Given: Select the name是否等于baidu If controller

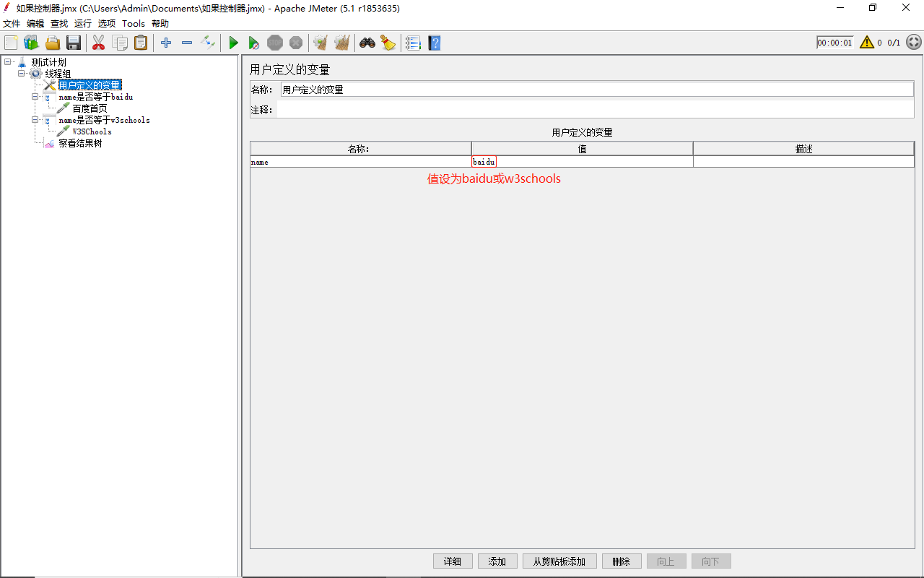Looking at the screenshot, I should point(95,97).
